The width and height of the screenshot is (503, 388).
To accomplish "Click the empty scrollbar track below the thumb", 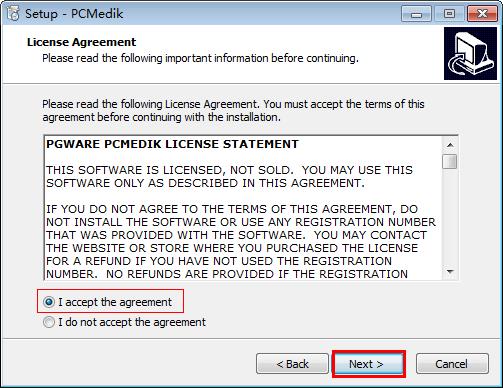I will [450, 217].
